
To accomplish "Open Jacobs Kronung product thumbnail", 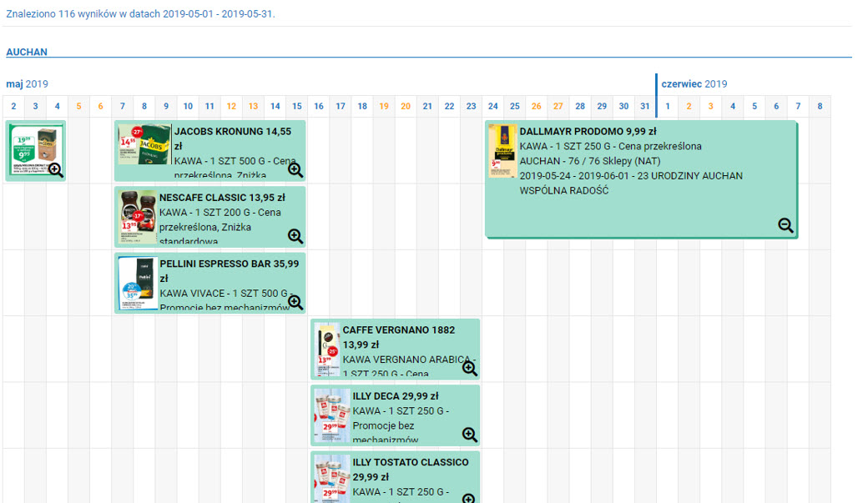I will tap(144, 143).
